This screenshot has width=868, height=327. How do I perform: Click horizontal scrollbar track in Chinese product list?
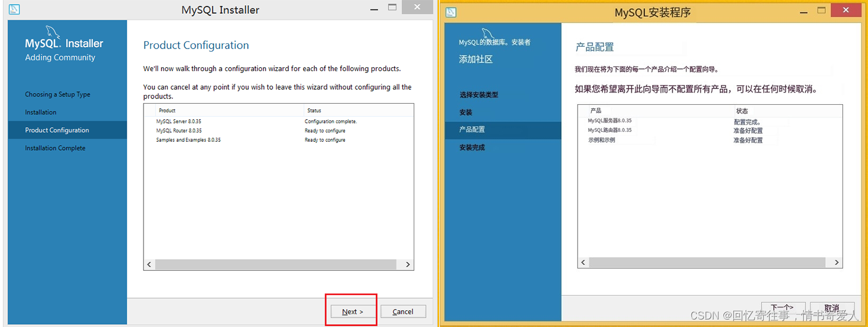coord(708,262)
